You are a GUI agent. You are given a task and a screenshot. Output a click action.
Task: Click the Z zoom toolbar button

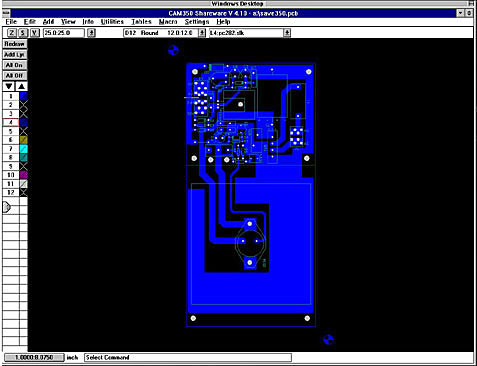[x=12, y=33]
